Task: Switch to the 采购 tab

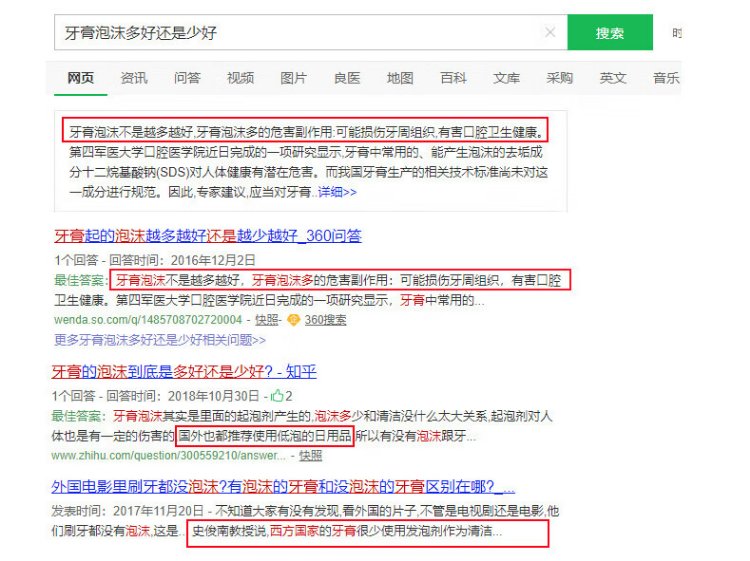Action: point(560,79)
